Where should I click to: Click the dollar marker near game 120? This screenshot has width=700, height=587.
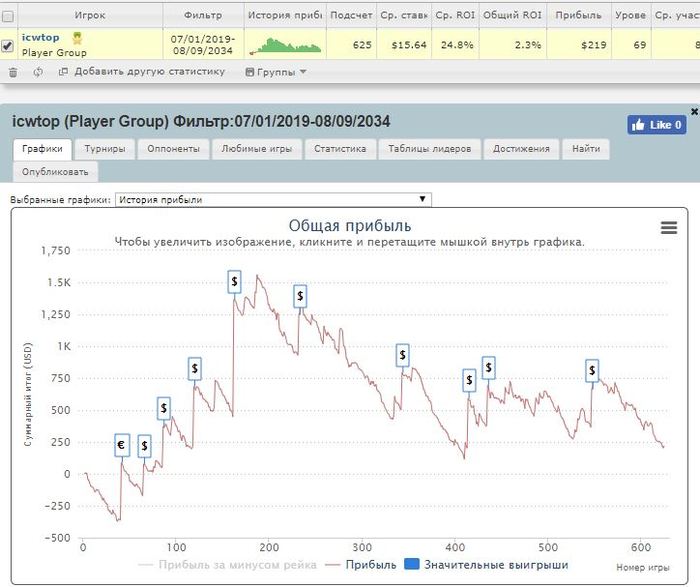[195, 369]
